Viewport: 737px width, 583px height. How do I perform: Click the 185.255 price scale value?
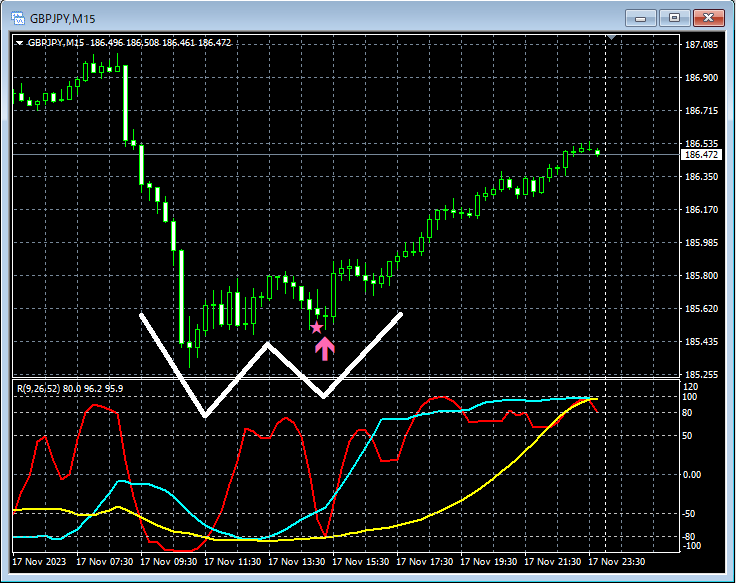coord(701,375)
